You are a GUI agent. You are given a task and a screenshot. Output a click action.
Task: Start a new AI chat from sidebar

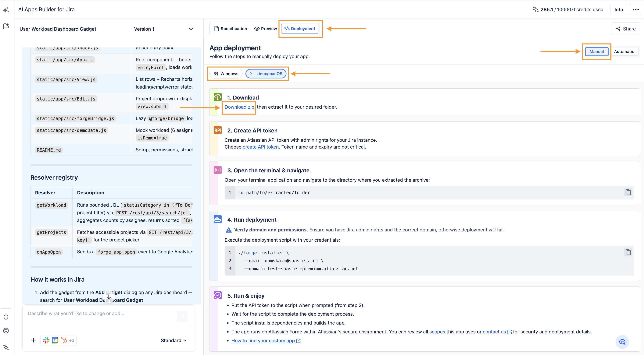[6, 26]
